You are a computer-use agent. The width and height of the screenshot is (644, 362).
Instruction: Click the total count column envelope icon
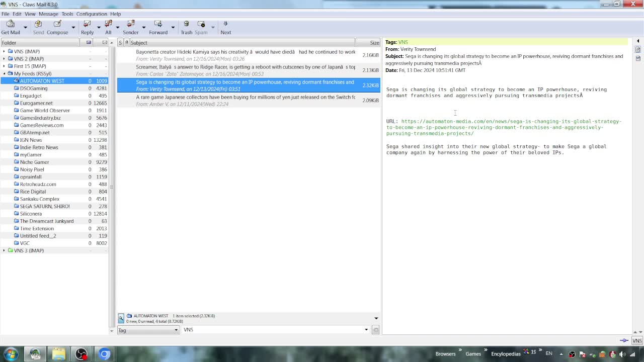tap(105, 43)
